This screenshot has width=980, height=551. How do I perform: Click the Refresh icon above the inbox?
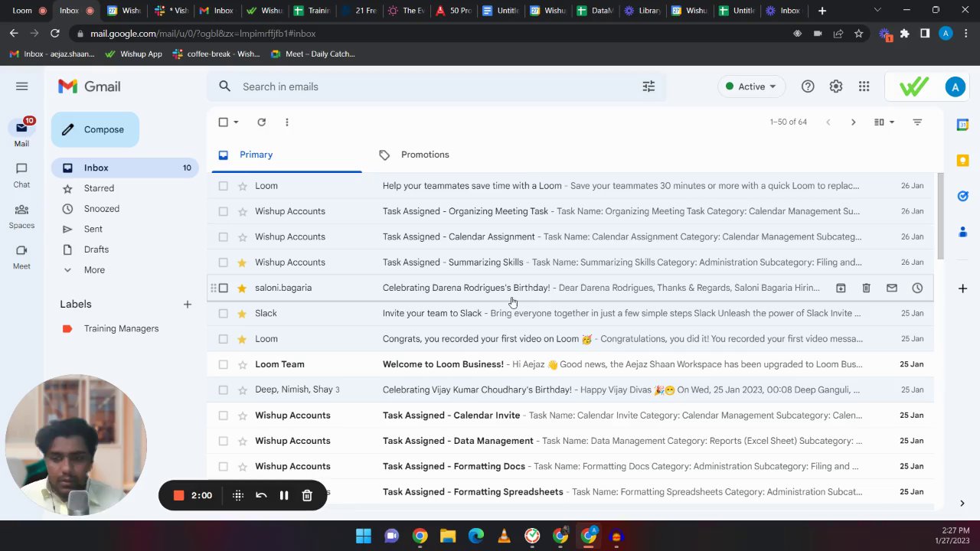(261, 122)
